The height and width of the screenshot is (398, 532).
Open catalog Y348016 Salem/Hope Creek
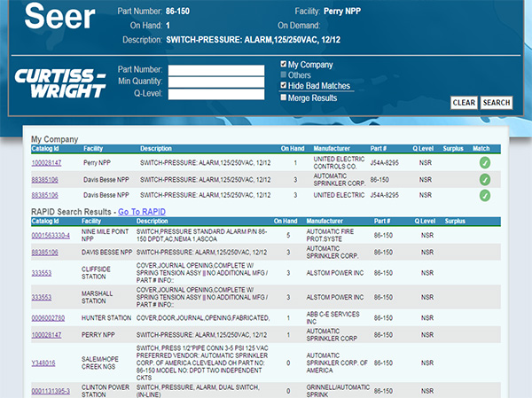click(43, 363)
